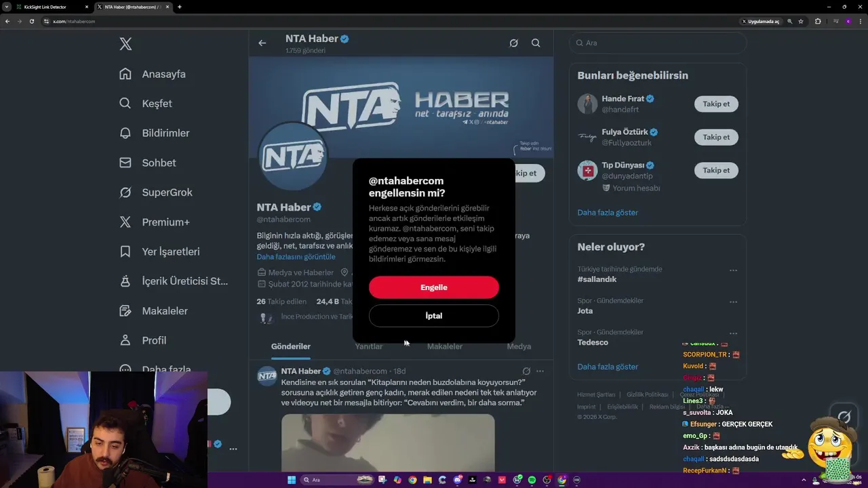Switch to Gönderiler tab
This screenshot has width=868, height=488.
pyautogui.click(x=291, y=346)
